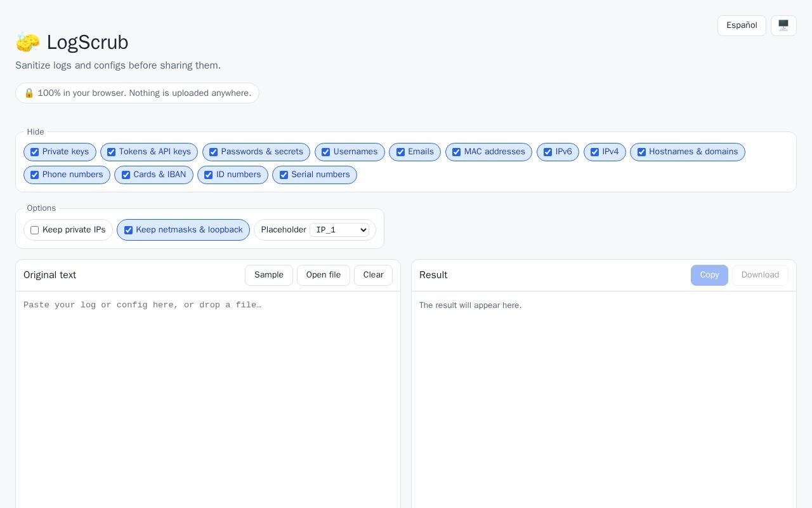The image size is (812, 508).
Task: Click the 'Original text' panel heading
Action: click(x=49, y=275)
